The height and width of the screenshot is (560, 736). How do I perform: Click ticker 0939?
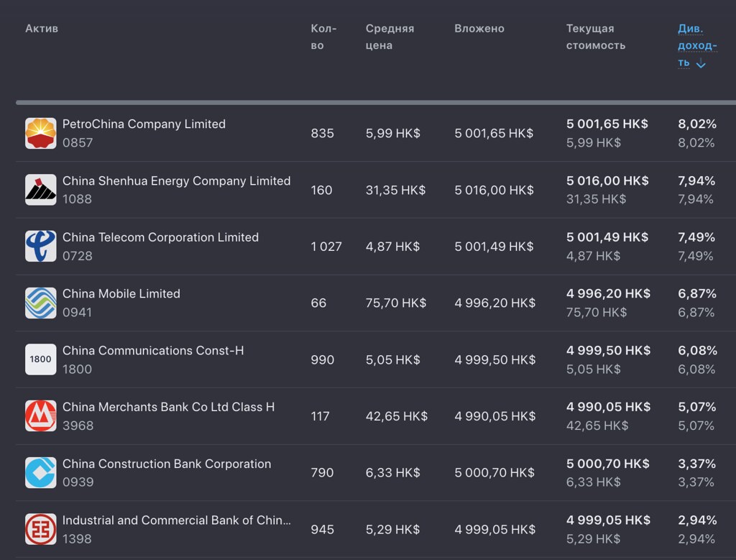(x=78, y=482)
